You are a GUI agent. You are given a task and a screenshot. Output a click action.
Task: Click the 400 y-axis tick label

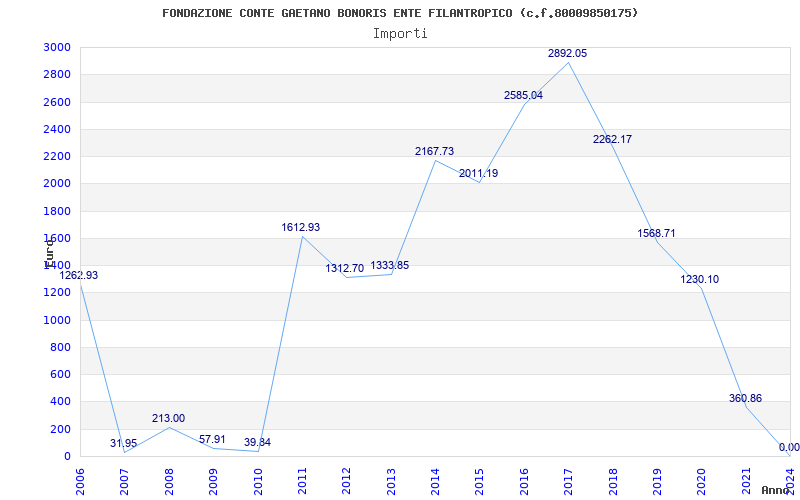(x=60, y=402)
